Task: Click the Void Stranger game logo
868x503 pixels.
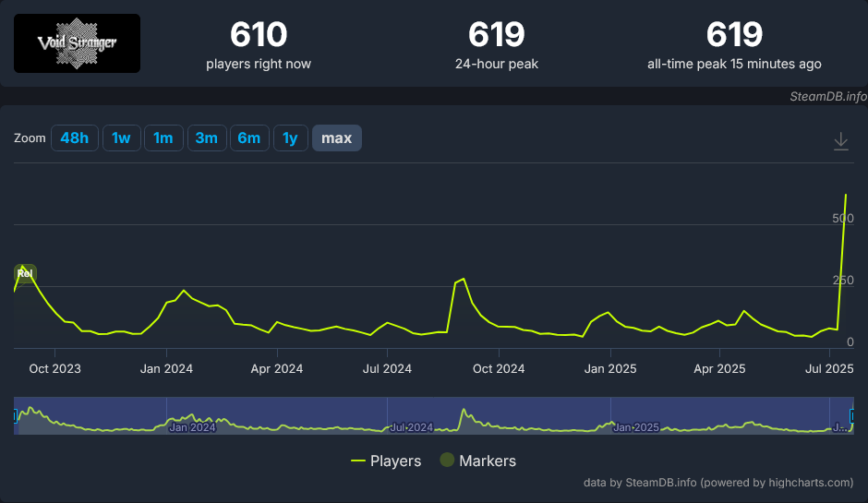Action: tap(77, 43)
